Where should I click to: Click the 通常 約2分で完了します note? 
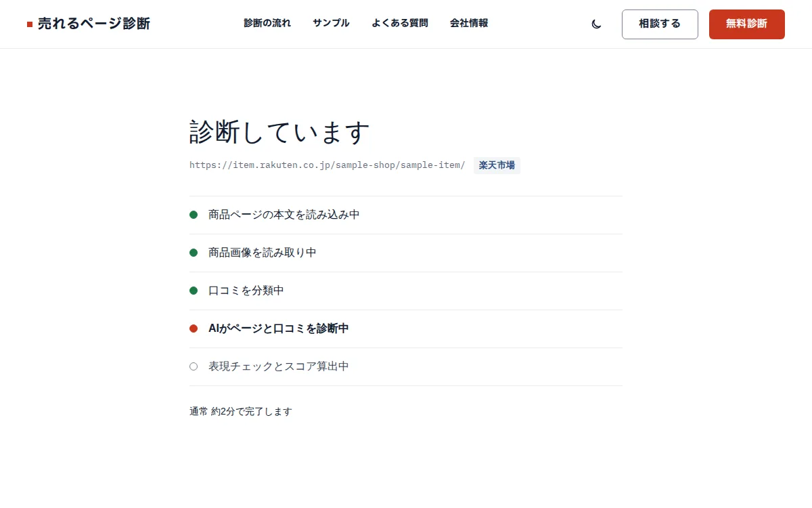(x=241, y=411)
